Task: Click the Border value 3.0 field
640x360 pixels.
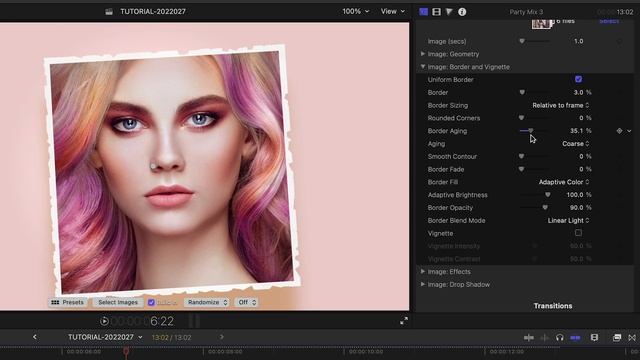Action: [x=578, y=92]
